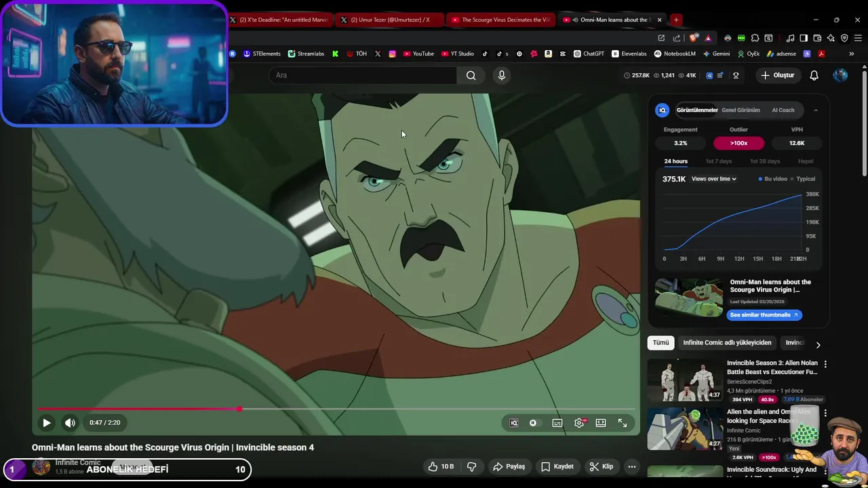Screen dimensions: 868x488
Task: Show hidden bookmarks with double chevron
Action: (x=852, y=54)
